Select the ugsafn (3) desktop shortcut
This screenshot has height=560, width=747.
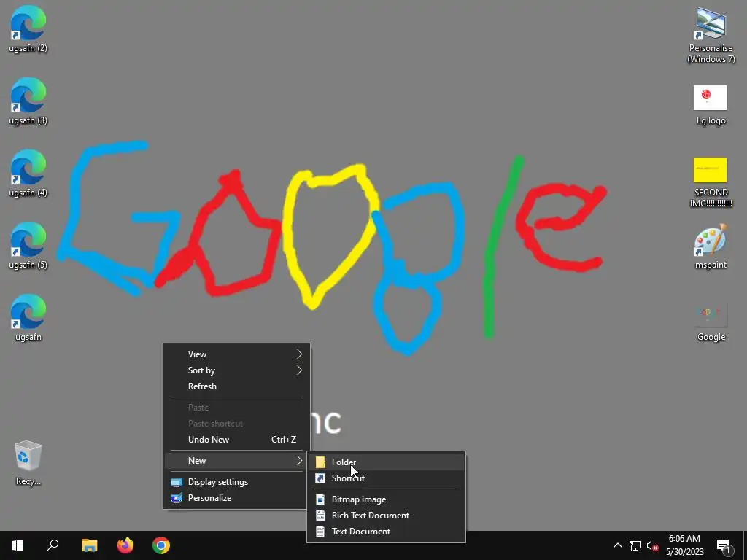28,101
